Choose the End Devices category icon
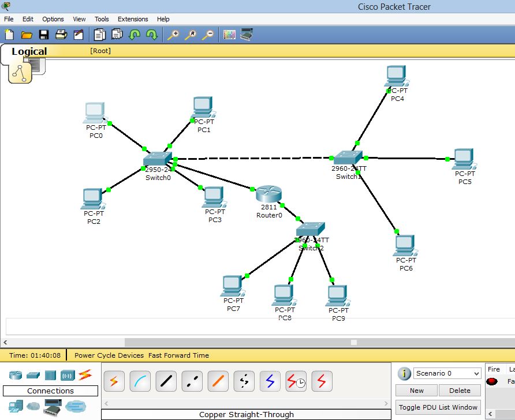515x420 pixels. [16, 406]
